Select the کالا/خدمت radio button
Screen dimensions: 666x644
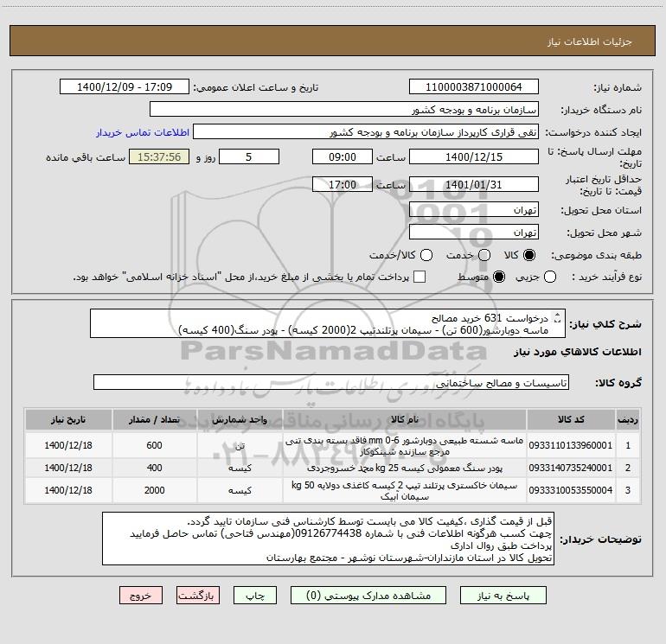[x=426, y=255]
